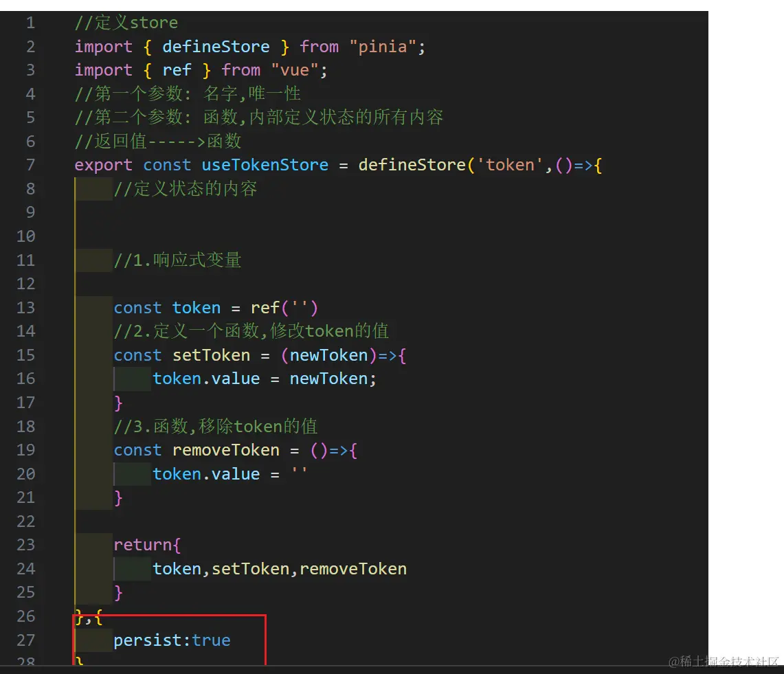Click 'token,setToken,removeToken' on line 24
This screenshot has width=784, height=674.
280,568
